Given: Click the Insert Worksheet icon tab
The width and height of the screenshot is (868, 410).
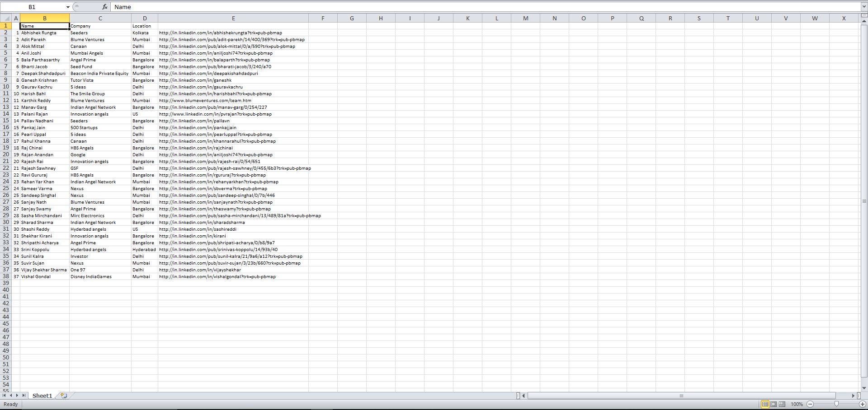Looking at the screenshot, I should (64, 396).
